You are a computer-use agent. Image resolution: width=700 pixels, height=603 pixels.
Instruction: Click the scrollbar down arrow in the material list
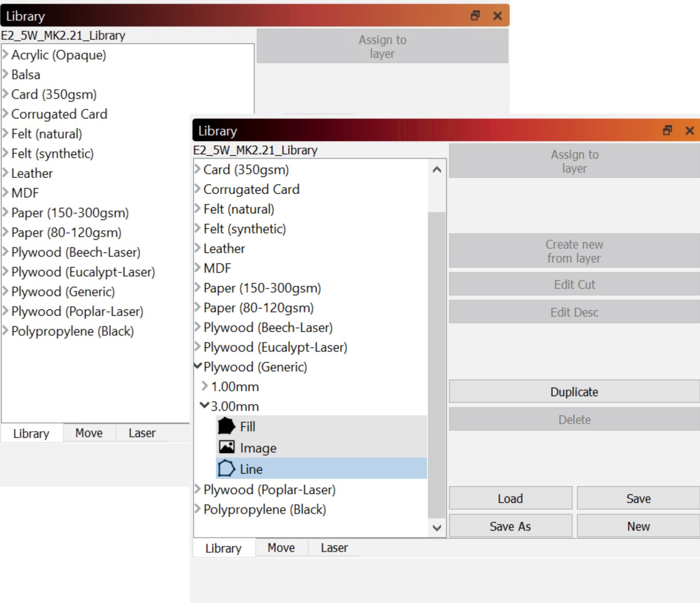(437, 528)
